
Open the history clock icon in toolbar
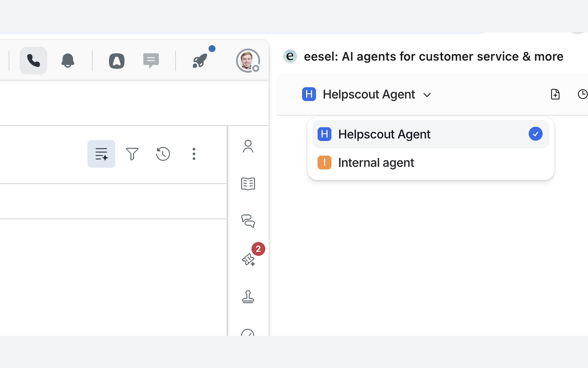pos(163,154)
